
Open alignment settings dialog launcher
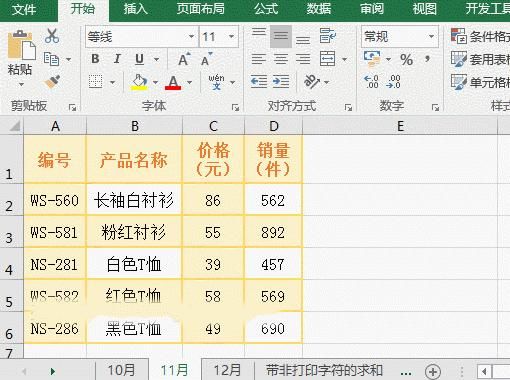pos(348,107)
